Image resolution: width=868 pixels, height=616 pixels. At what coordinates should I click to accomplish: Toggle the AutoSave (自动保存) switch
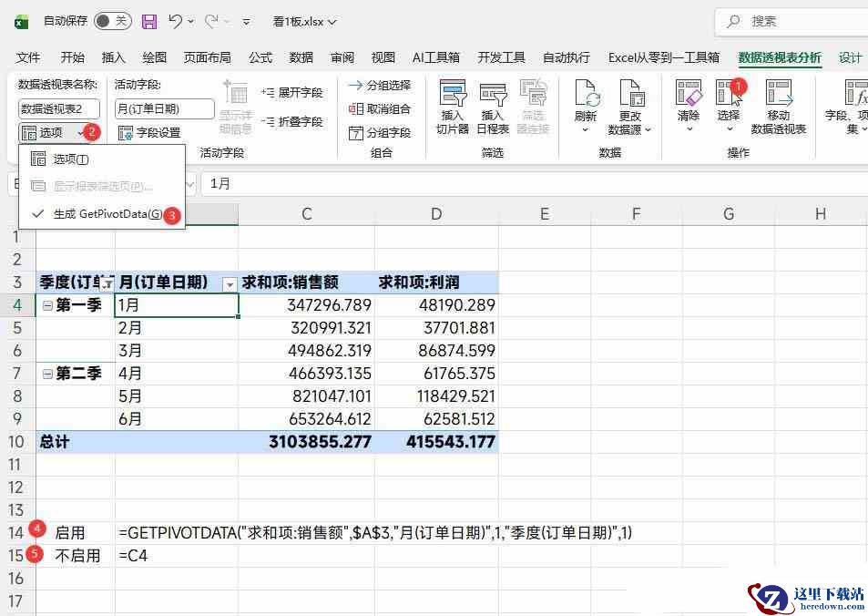[x=112, y=21]
